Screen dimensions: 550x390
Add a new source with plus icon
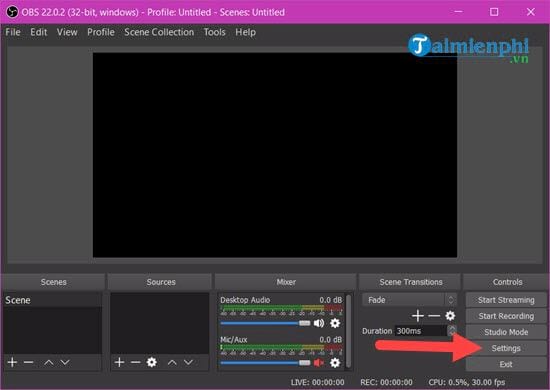pos(119,362)
